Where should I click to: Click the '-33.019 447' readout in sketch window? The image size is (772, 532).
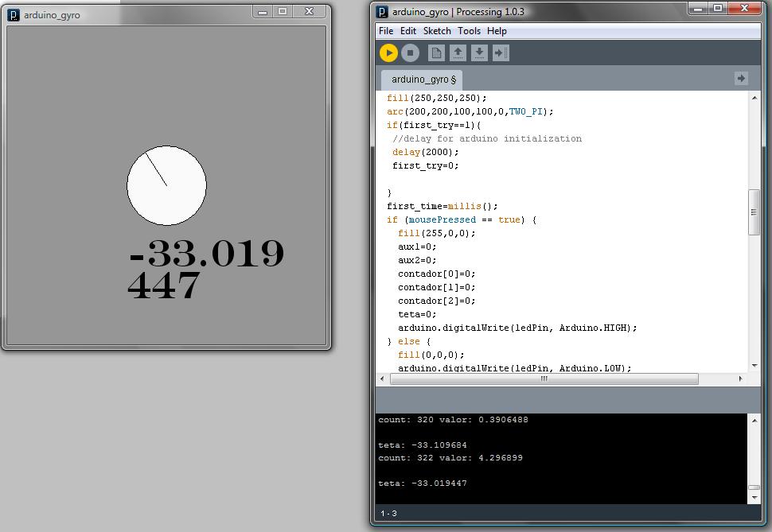point(206,269)
